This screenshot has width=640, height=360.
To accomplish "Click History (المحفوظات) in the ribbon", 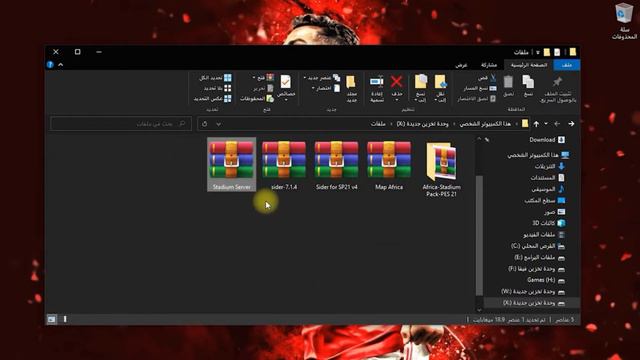I will (x=257, y=99).
